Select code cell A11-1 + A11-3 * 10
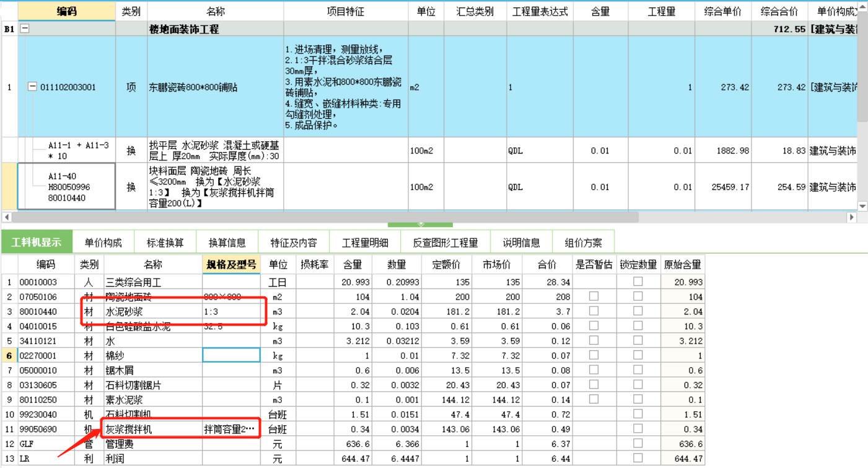 click(x=67, y=150)
